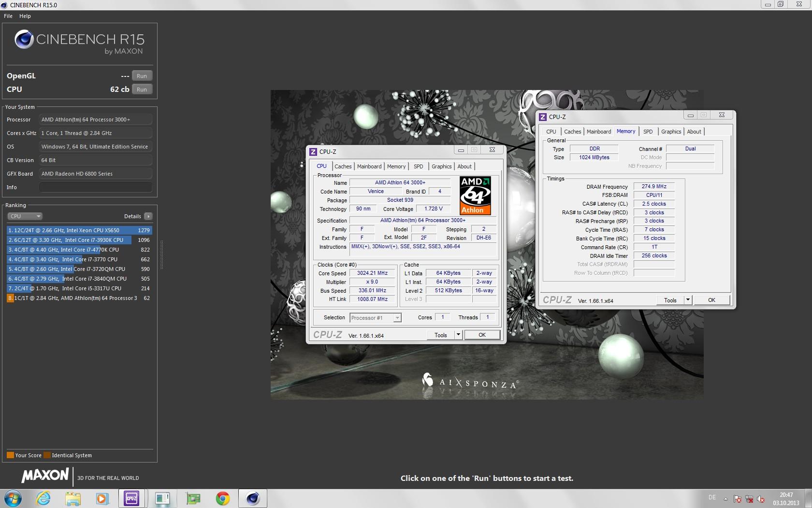Run the CPU benchmark
This screenshot has height=508, width=812.
(142, 90)
